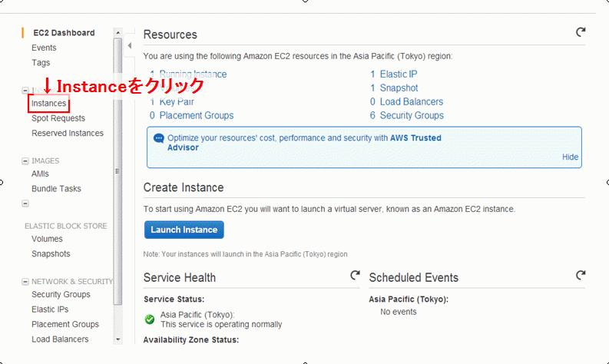Open the AWS Trusted Advisor link
The width and height of the screenshot is (609, 364).
(x=304, y=143)
